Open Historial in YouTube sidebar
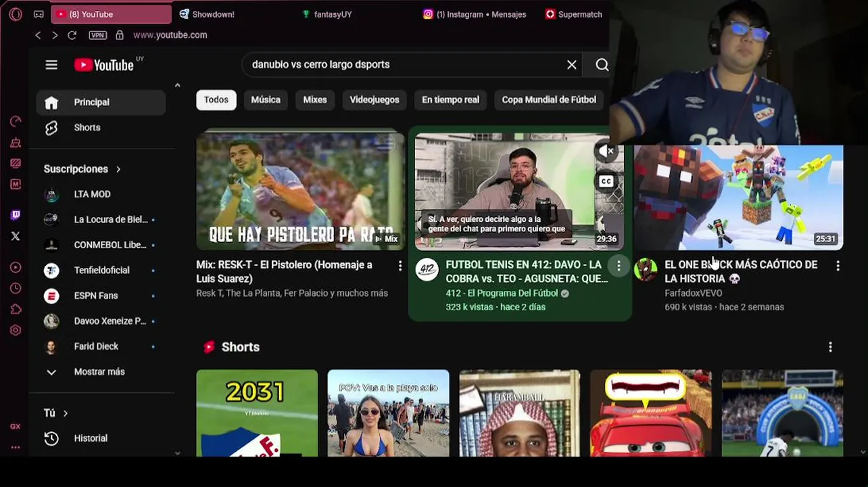 [x=101, y=438]
